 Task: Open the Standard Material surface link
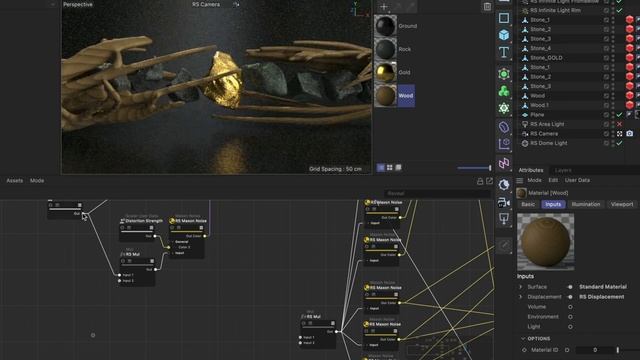click(x=603, y=287)
